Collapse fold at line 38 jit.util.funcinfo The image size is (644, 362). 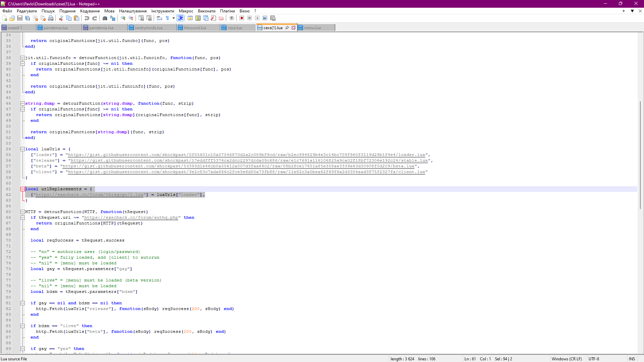click(x=22, y=58)
